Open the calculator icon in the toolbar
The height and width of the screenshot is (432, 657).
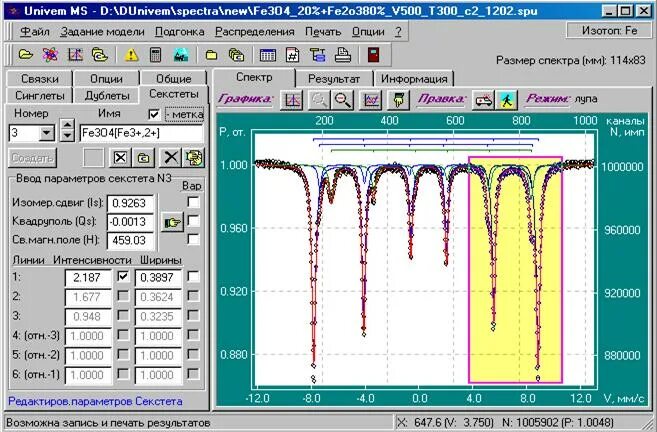pos(155,54)
